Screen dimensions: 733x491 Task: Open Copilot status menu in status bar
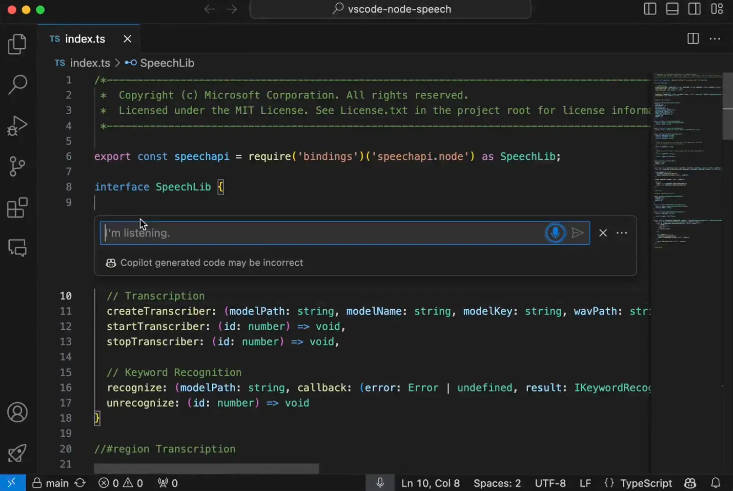[x=690, y=483]
